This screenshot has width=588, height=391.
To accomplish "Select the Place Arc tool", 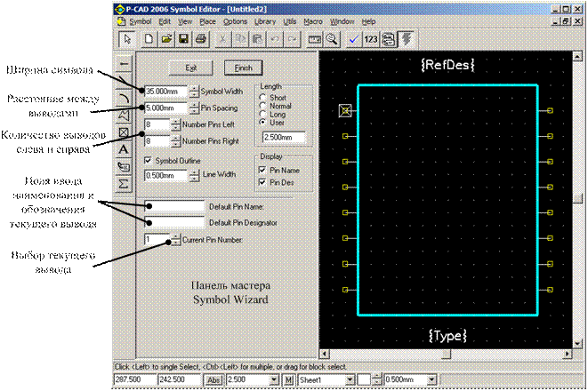I will tap(124, 98).
